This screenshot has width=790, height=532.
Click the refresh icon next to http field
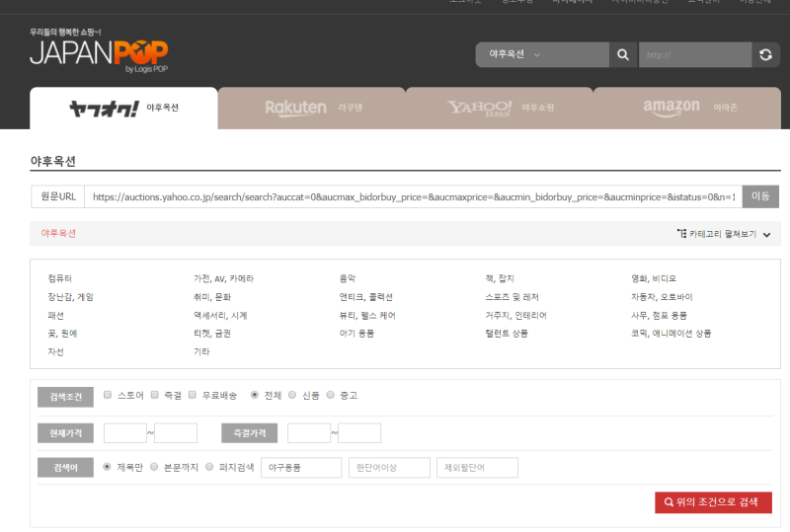click(765, 55)
